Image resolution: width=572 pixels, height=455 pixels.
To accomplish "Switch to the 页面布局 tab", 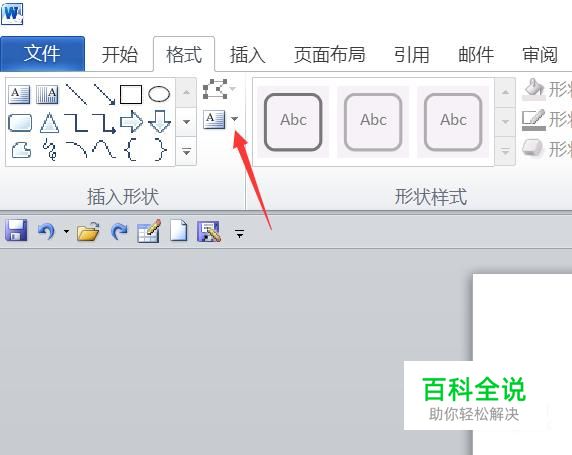I will [x=329, y=55].
